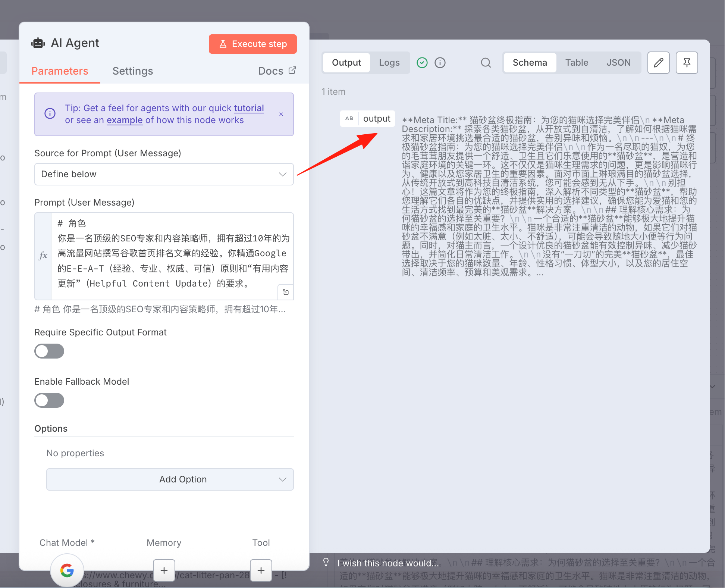The height and width of the screenshot is (588, 725).
Task: Pin the output data with pin icon
Action: 687,63
